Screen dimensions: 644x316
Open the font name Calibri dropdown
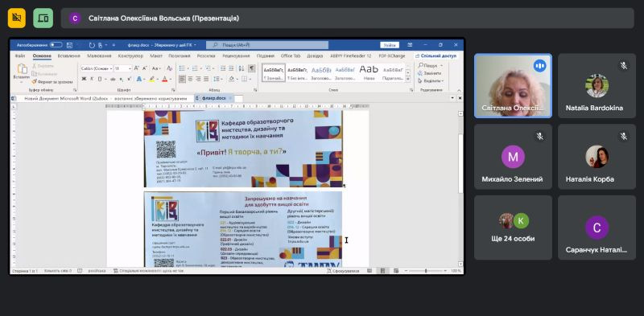pos(96,68)
